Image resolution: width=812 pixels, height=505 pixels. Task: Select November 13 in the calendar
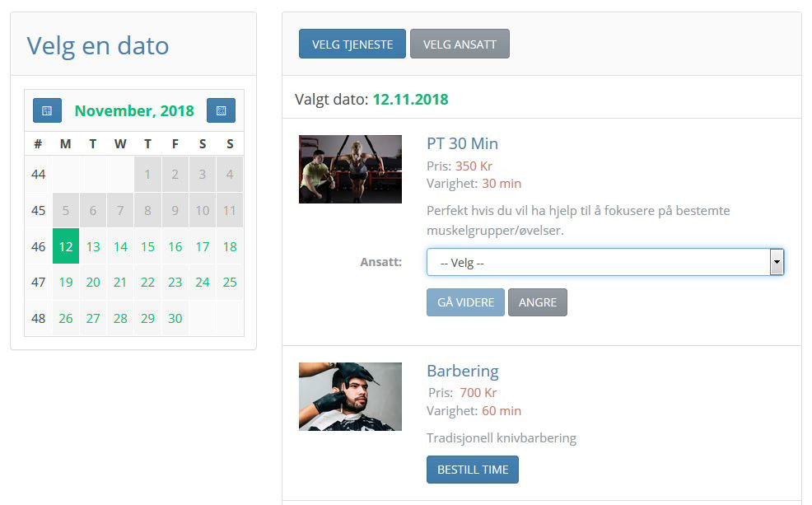tap(93, 246)
